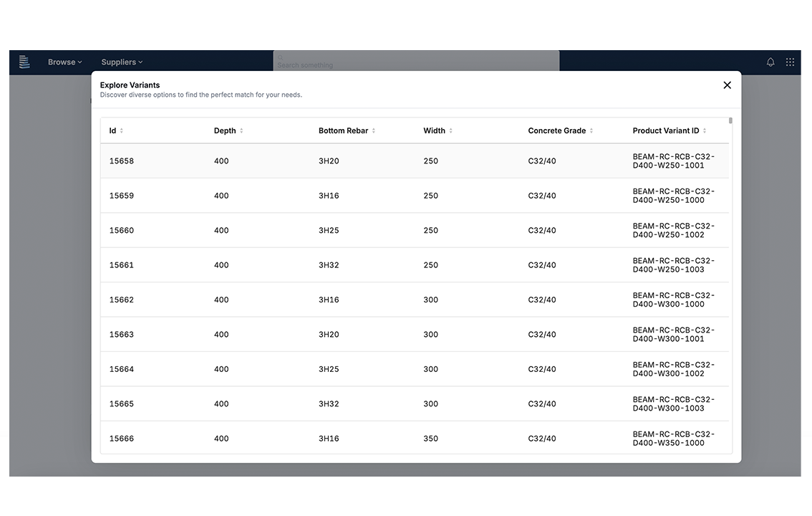Toggle ascending sort on Width column

(x=453, y=130)
